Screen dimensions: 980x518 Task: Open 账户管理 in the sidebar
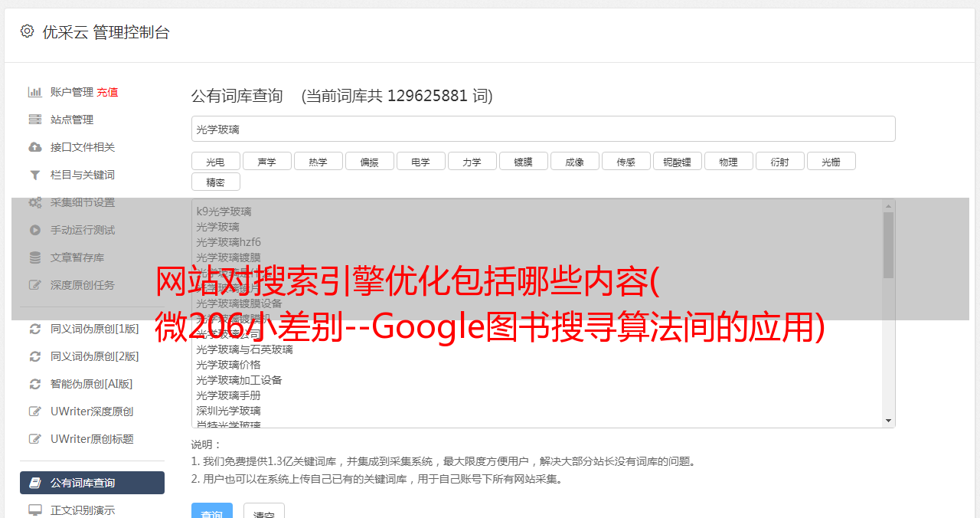tap(72, 92)
